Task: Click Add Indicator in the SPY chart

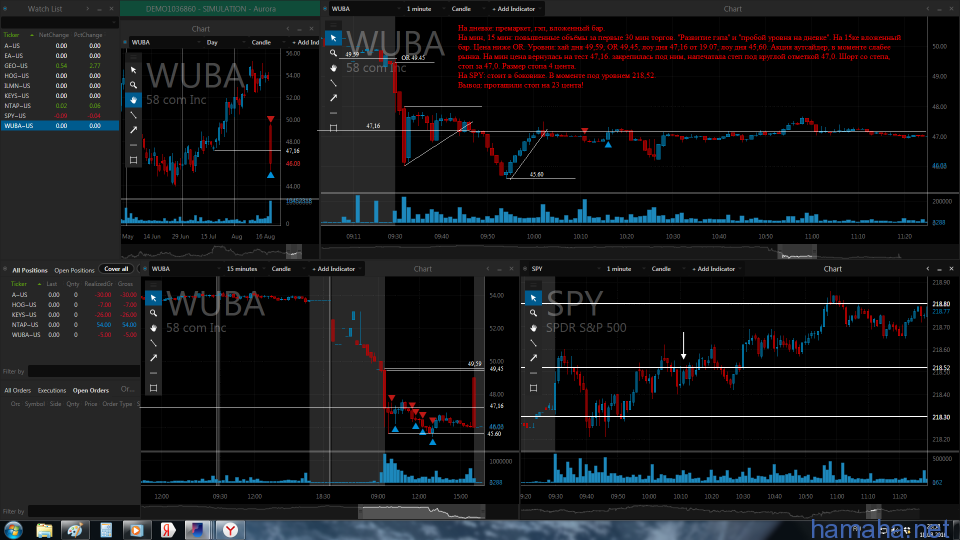Action: click(x=714, y=269)
